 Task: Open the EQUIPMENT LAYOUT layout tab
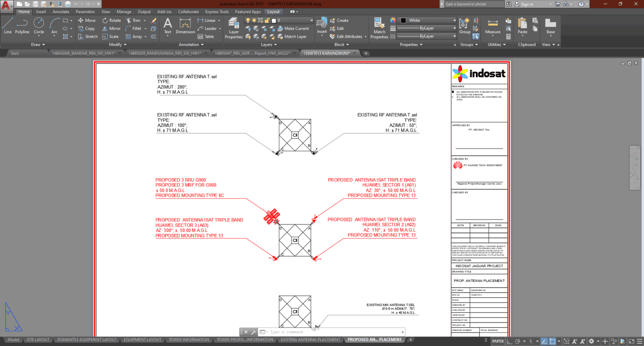(143, 340)
